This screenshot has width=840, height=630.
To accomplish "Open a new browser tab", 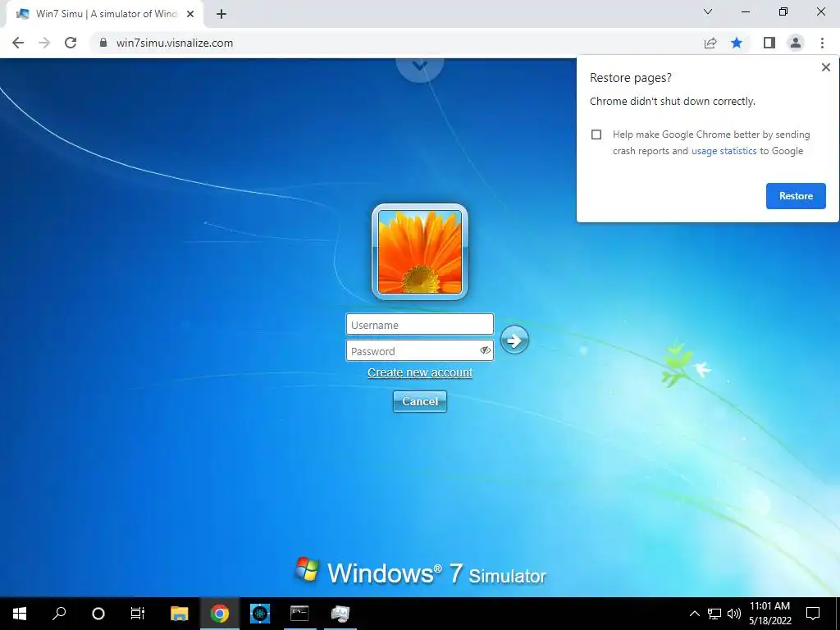I will [221, 15].
